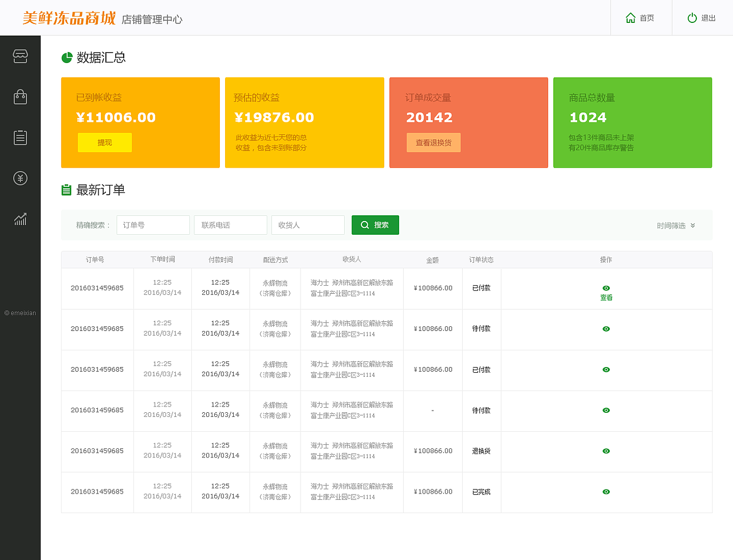Click the 1024 商品总数量 value
Viewport: 733px width, 560px height.
pos(588,117)
